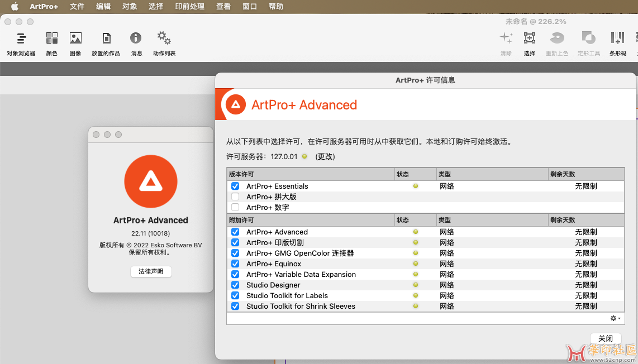The width and height of the screenshot is (638, 364).
Task: Uncheck ArtPro+ Variable Data Expansion license
Action: [x=235, y=274]
